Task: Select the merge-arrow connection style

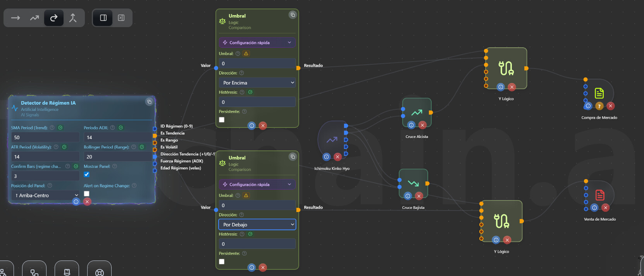Action: [x=73, y=18]
